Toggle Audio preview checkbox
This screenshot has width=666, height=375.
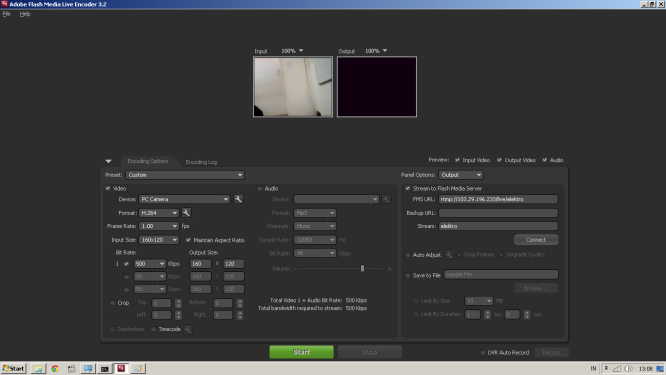[x=545, y=160]
